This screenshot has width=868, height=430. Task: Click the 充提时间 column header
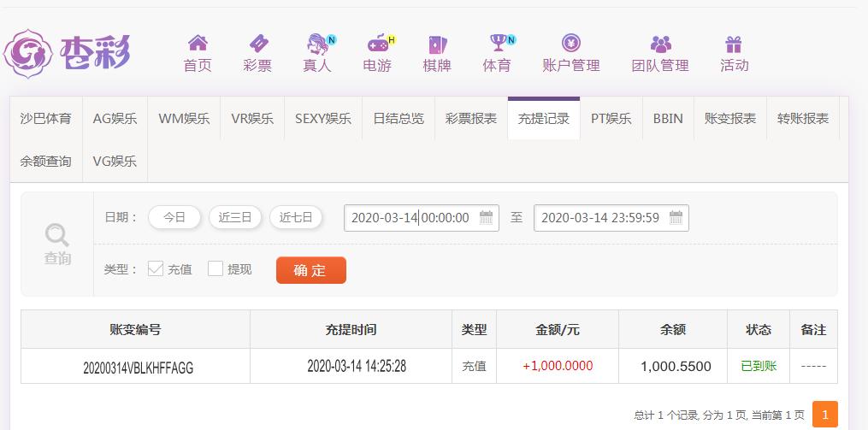[351, 330]
